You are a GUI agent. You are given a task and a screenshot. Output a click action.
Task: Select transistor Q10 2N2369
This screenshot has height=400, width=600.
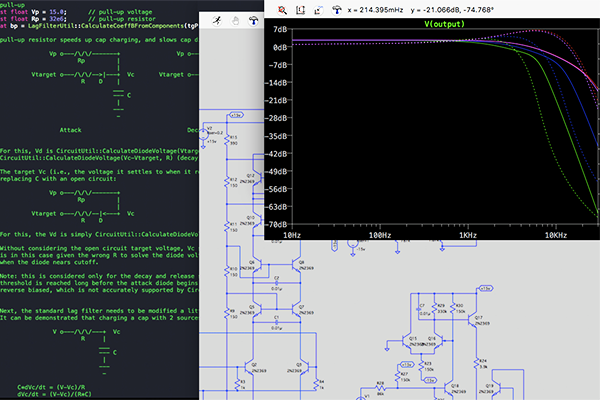pos(259,220)
